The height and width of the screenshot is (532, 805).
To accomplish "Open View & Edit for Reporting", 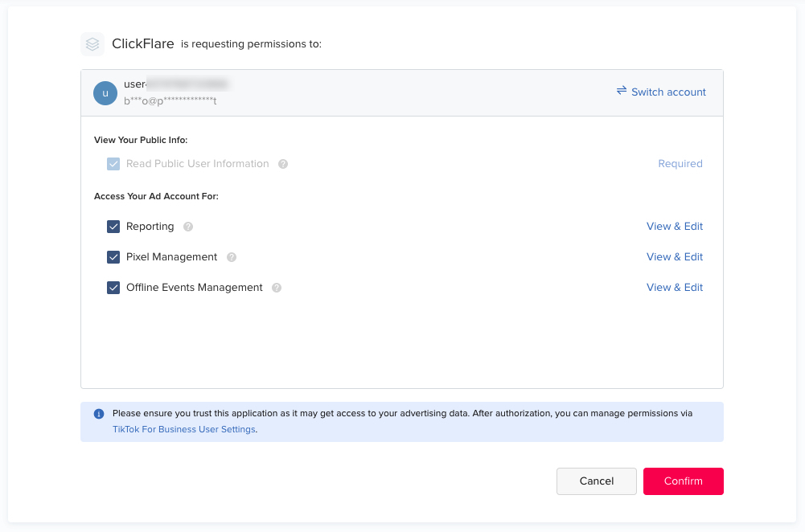I will click(675, 227).
